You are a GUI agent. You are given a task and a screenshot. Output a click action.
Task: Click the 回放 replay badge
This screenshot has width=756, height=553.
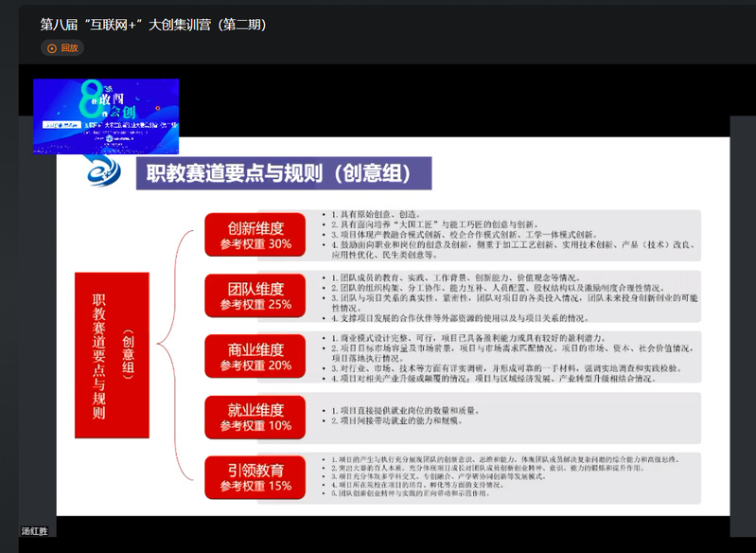(x=62, y=48)
